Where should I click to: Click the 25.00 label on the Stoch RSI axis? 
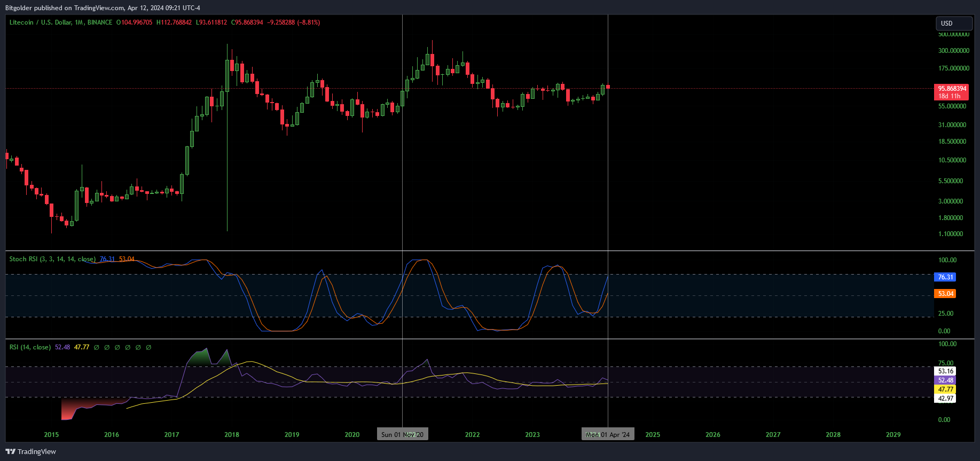coord(946,314)
